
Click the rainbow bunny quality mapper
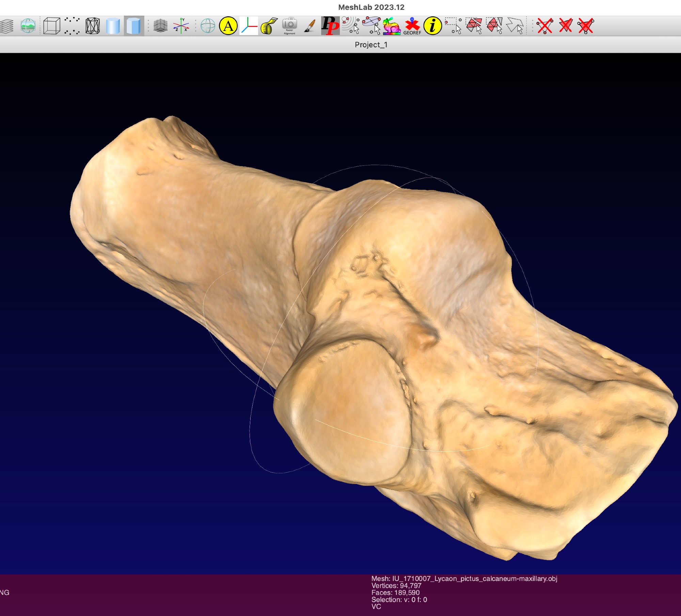[392, 26]
